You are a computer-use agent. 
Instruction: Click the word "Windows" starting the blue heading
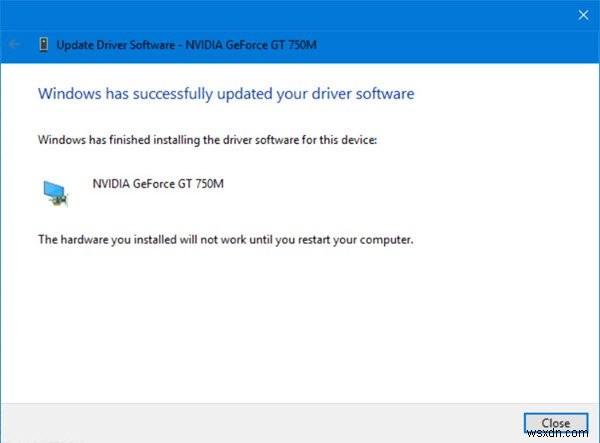66,94
